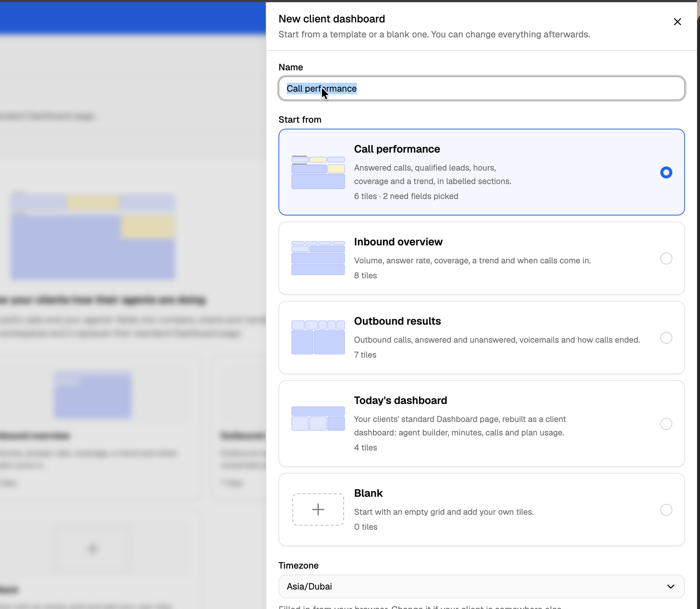This screenshot has width=700, height=609.
Task: Click the 'Outbound results' card title
Action: (398, 321)
